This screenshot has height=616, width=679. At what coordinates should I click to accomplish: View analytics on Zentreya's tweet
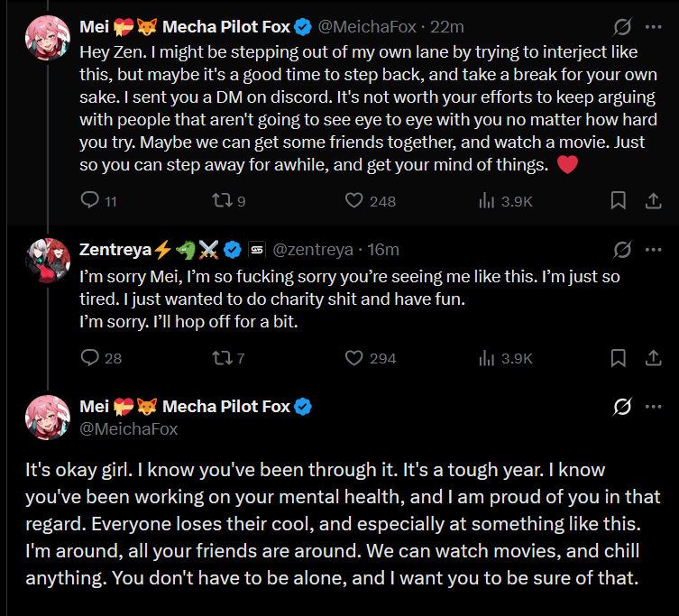tap(486, 357)
